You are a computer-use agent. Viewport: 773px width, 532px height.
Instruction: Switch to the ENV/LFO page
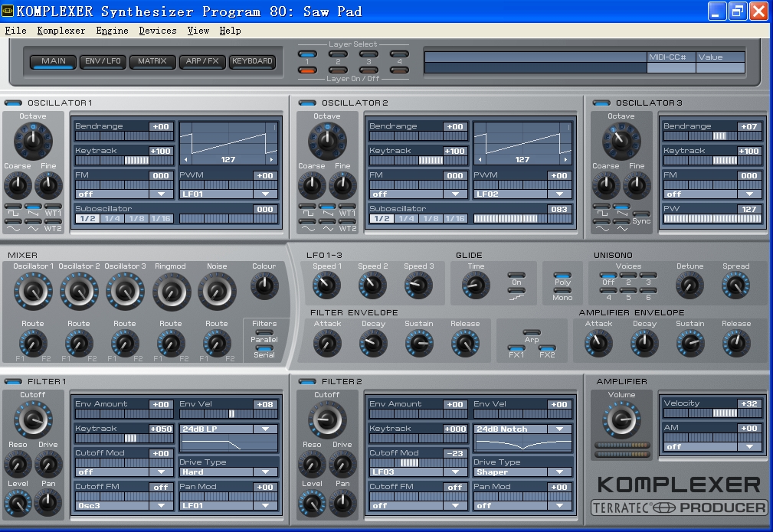pyautogui.click(x=103, y=61)
